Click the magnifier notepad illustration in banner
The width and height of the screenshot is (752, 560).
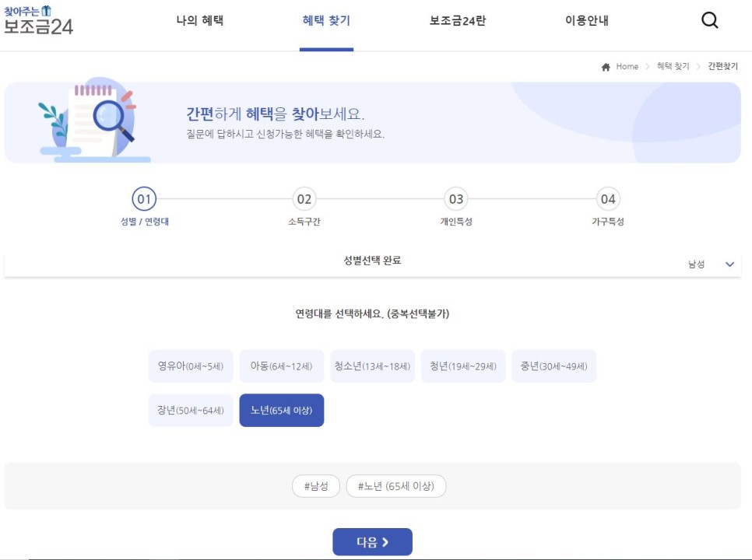94,120
